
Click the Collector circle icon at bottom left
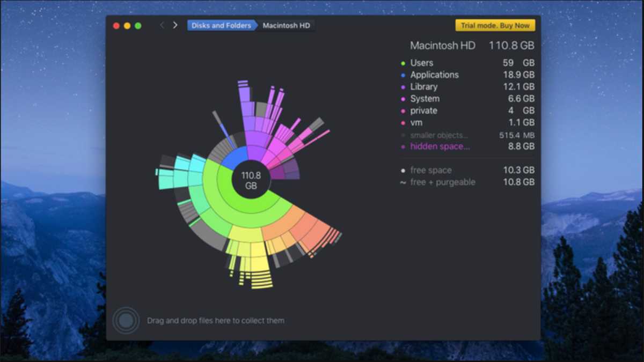click(x=126, y=320)
